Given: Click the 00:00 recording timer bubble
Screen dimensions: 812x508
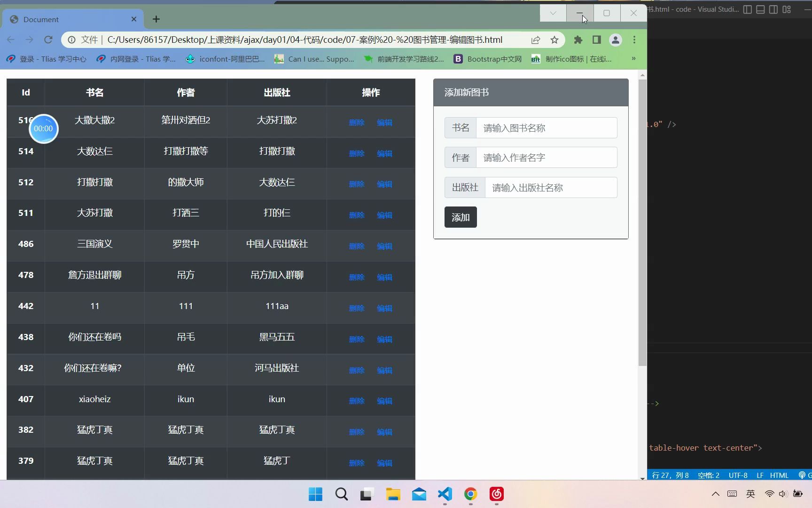Looking at the screenshot, I should click(x=43, y=128).
